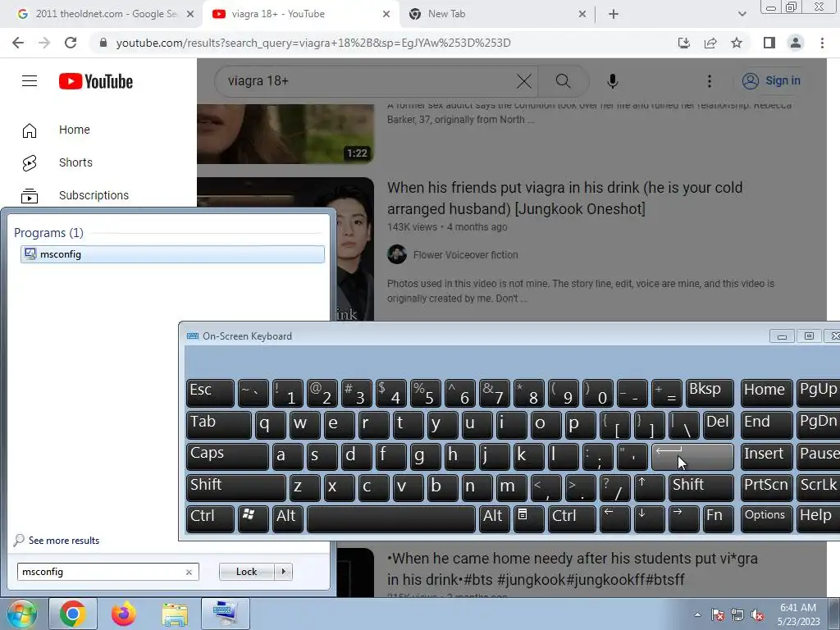Click the Chrome address bar URL
Screen dimensions: 840x630
pos(313,43)
